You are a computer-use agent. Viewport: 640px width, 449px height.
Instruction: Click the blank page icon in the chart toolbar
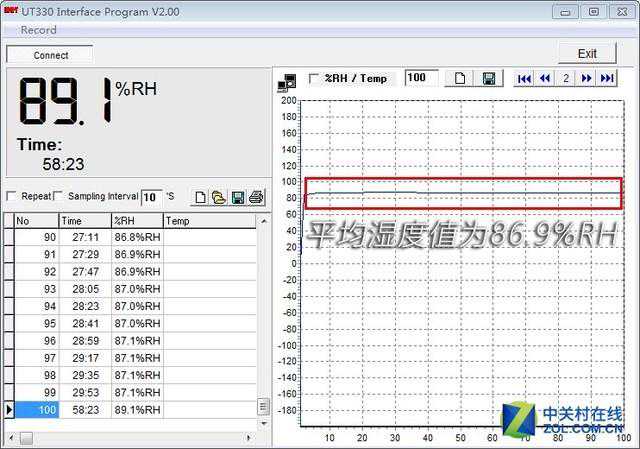coord(461,79)
